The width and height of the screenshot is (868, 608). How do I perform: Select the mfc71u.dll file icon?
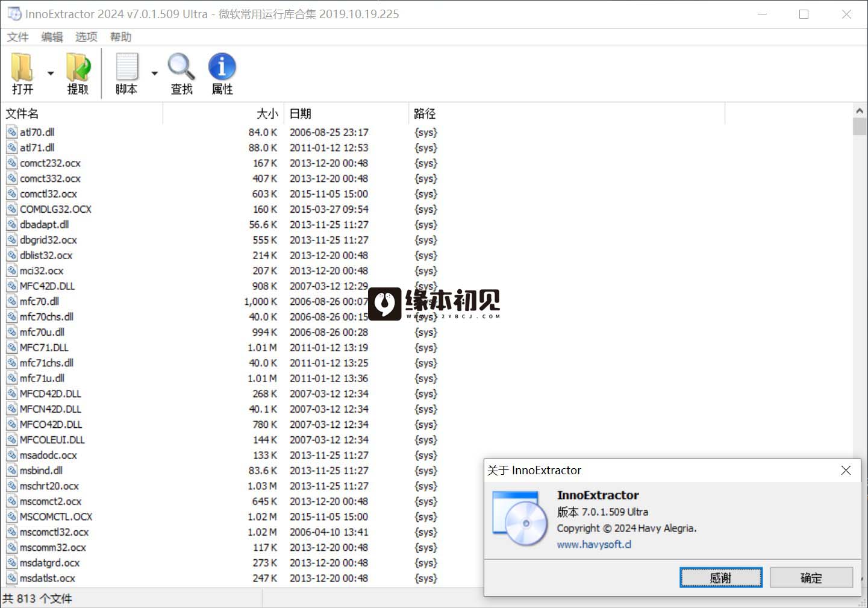click(x=12, y=377)
